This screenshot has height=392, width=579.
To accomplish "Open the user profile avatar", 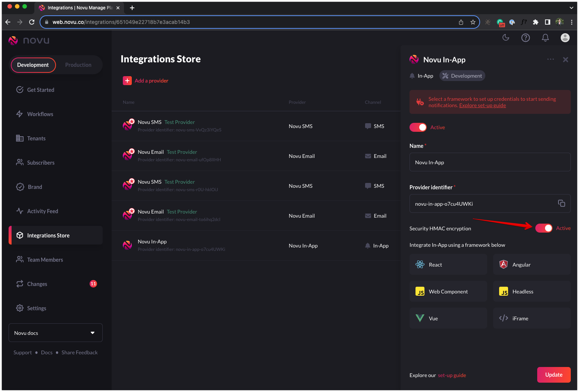I will click(565, 38).
